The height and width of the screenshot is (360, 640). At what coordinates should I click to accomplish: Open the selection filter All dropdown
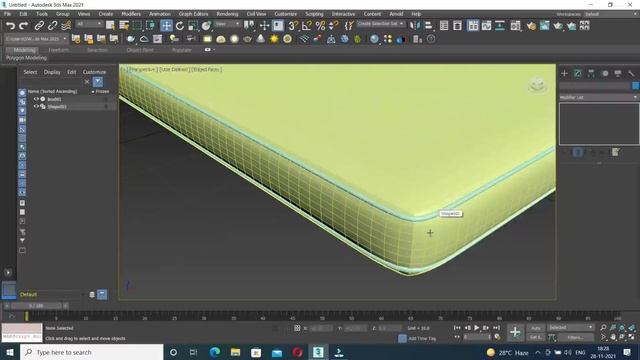click(x=89, y=24)
